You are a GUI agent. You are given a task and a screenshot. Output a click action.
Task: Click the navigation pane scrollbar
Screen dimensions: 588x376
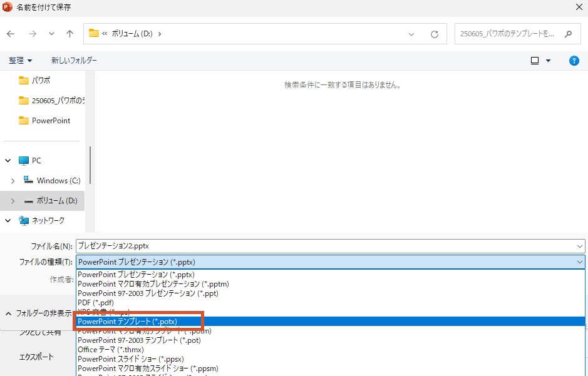click(x=90, y=165)
